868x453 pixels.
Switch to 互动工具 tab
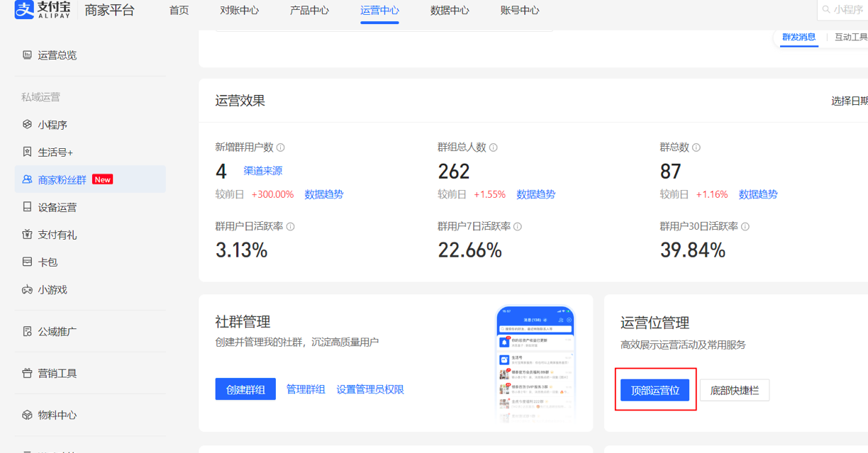point(850,37)
